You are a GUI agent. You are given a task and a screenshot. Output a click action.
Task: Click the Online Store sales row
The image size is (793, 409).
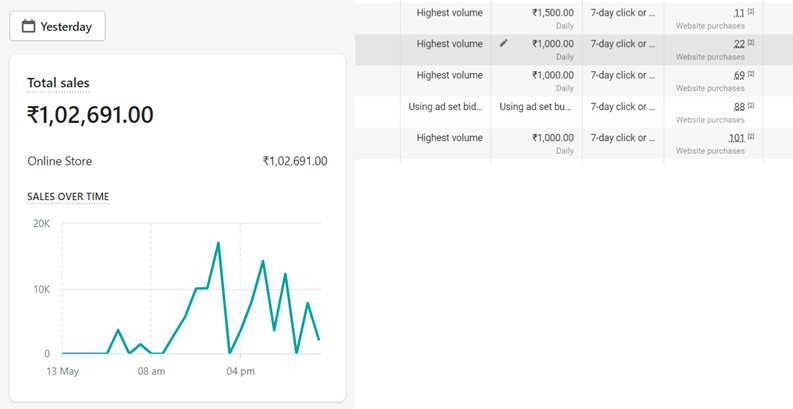178,161
